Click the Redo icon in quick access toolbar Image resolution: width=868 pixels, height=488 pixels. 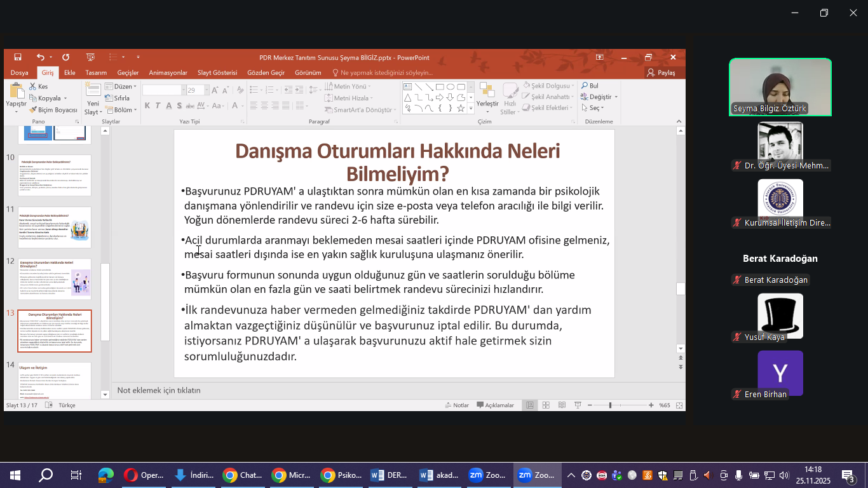coord(65,57)
